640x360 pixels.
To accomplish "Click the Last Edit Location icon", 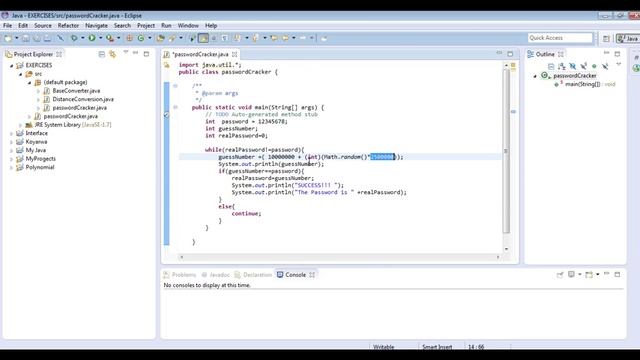I will point(274,38).
